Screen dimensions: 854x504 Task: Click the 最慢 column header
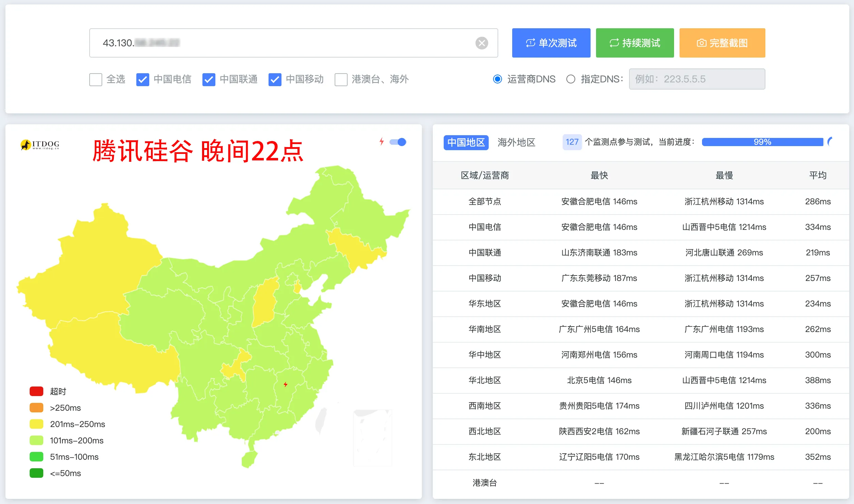click(724, 175)
